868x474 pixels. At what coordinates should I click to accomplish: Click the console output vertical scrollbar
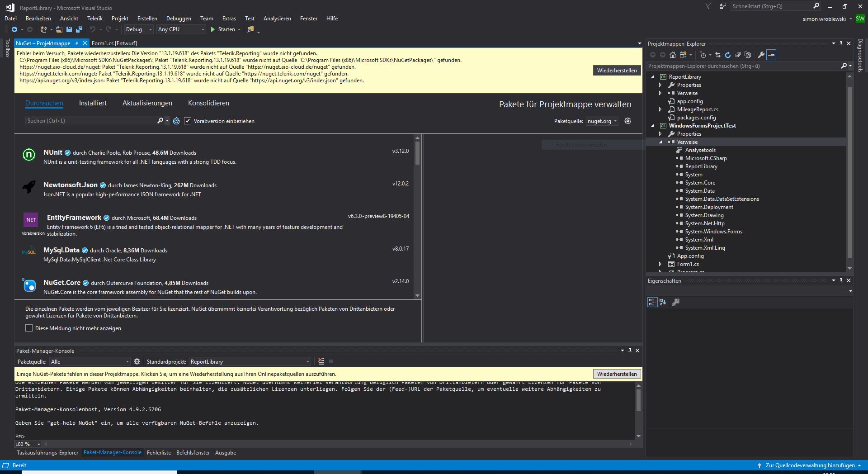tap(638, 400)
